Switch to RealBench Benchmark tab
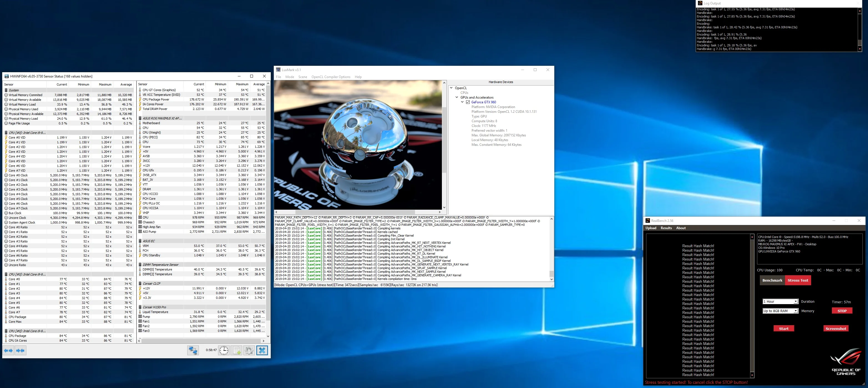Viewport: 868px width, 388px height. tap(772, 280)
